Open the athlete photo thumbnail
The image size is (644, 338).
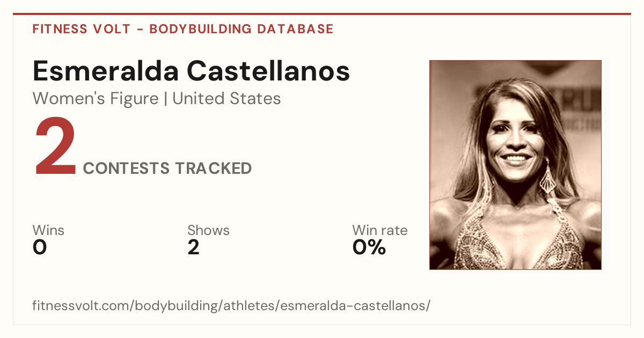[515, 165]
